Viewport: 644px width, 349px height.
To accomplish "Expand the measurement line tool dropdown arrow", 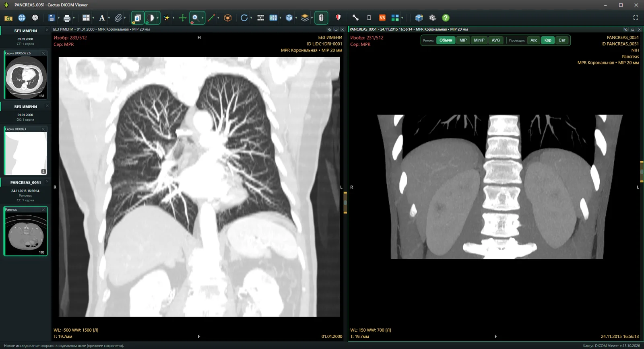I will click(218, 18).
